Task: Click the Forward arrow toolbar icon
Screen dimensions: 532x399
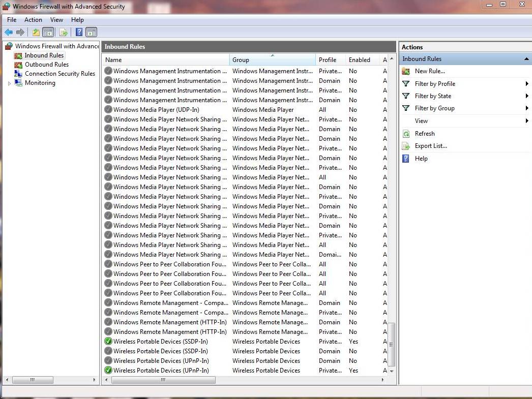Action: 20,32
